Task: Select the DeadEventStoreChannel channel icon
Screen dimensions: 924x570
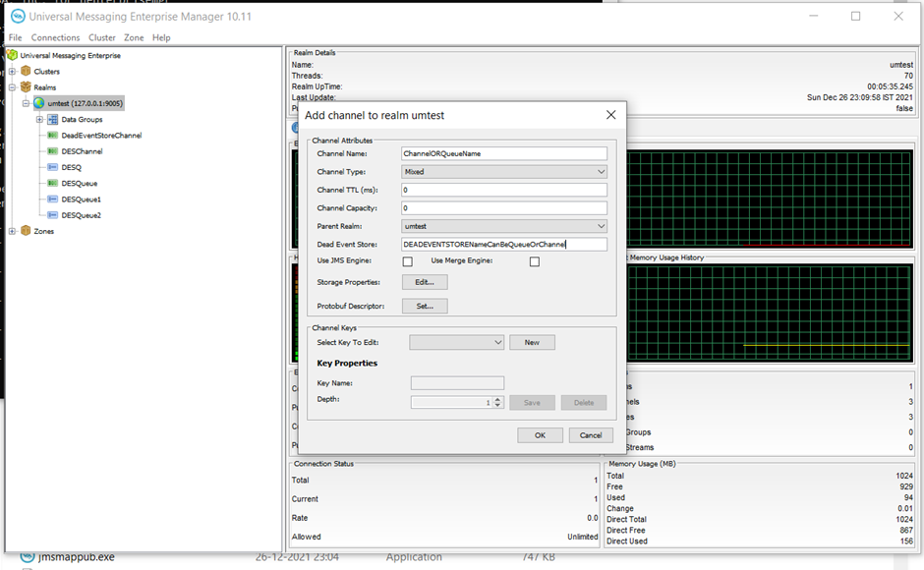Action: coord(53,136)
